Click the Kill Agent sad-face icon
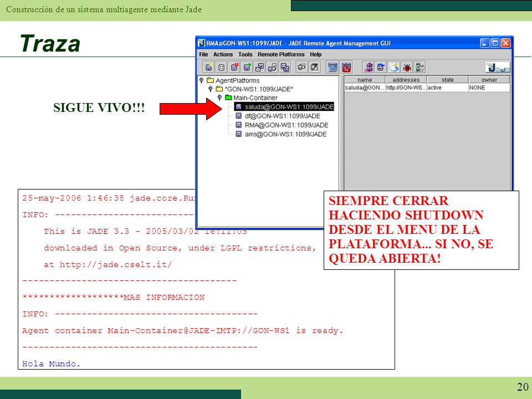 tap(221, 67)
